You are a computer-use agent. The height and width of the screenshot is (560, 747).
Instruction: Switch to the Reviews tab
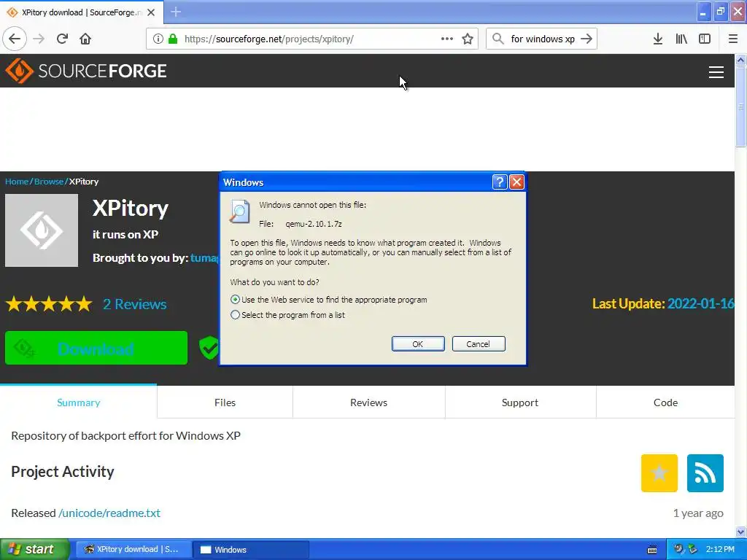368,402
